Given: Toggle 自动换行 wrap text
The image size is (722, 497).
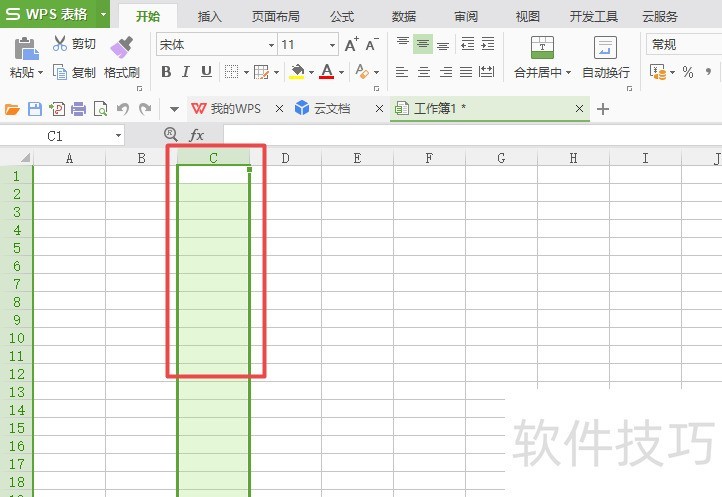Looking at the screenshot, I should click(x=606, y=58).
